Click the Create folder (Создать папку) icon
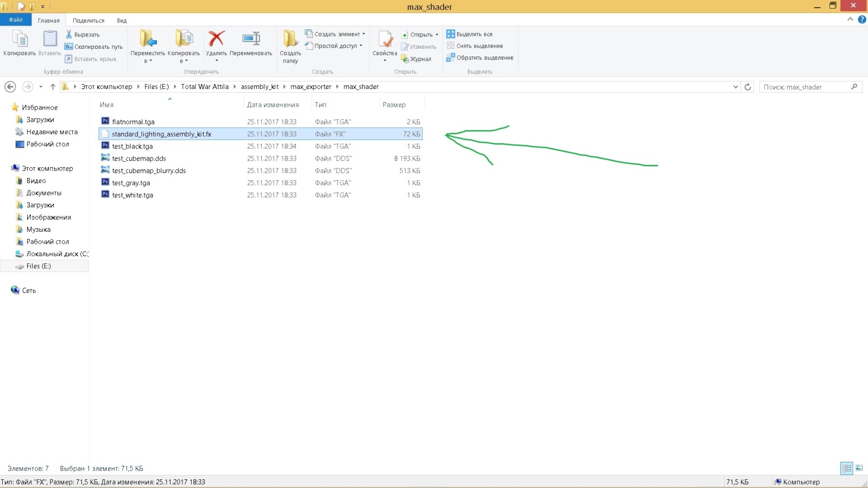 pos(290,39)
